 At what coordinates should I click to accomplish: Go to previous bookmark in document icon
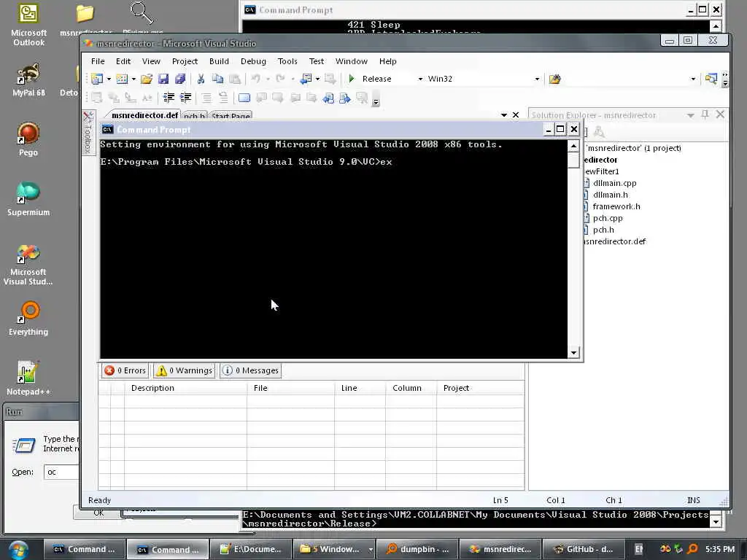coord(328,98)
